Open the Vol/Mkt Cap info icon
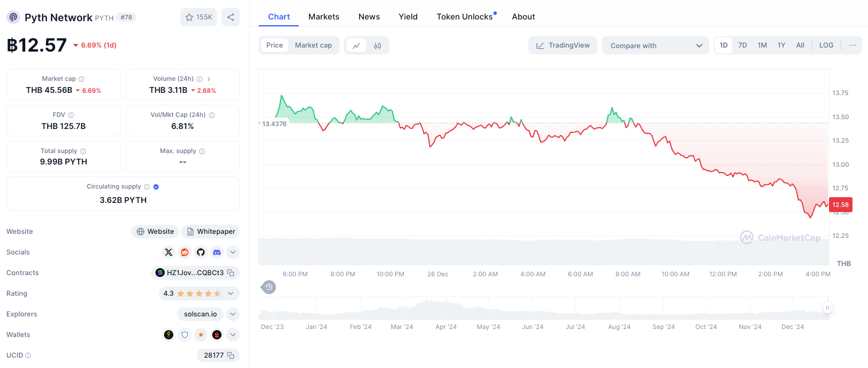This screenshot has width=868, height=368. (x=212, y=115)
